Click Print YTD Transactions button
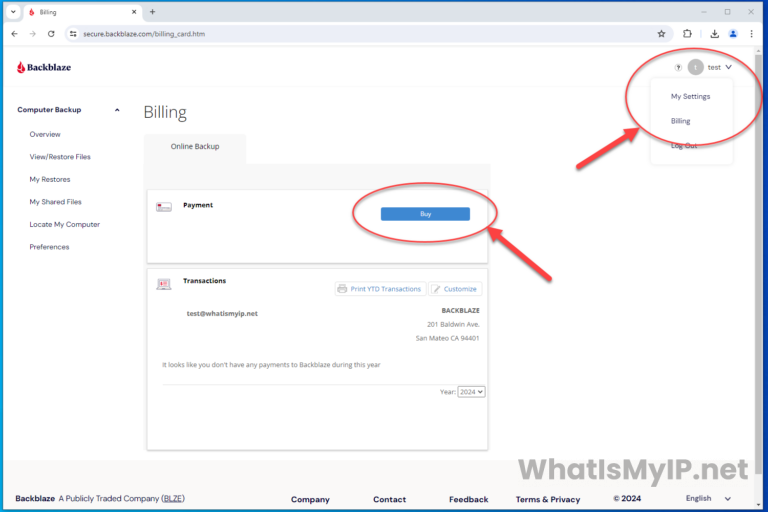 point(380,289)
